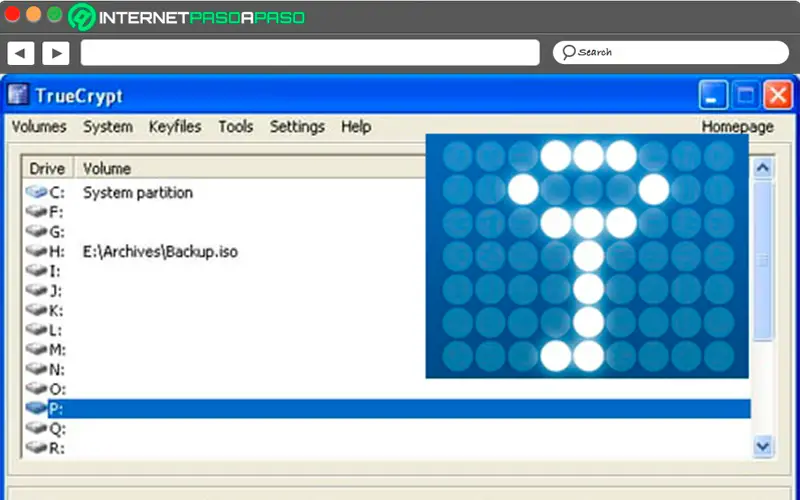Viewport: 800px width, 500px height.
Task: Open the Tools menu
Action: pos(236,127)
